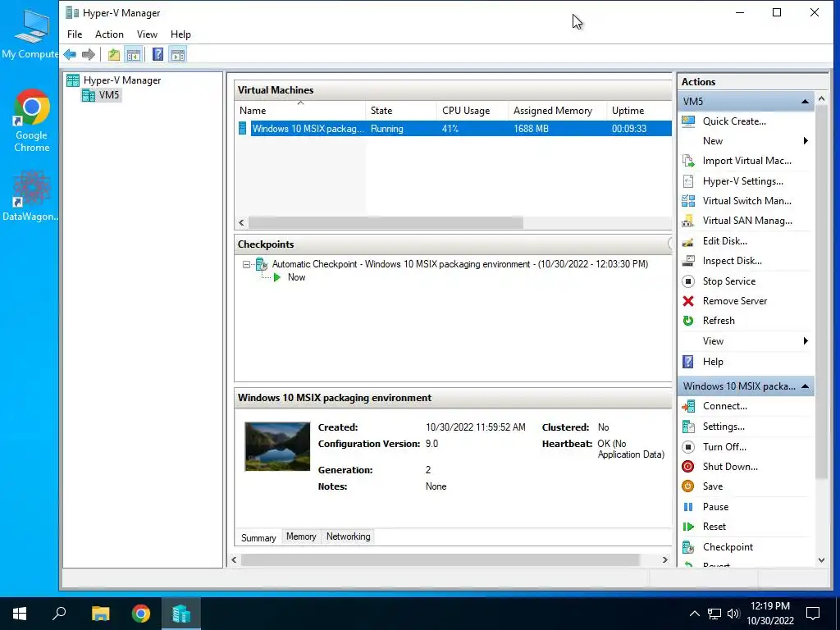
Task: Click the Forward arrow toolbar icon
Action: (x=89, y=54)
